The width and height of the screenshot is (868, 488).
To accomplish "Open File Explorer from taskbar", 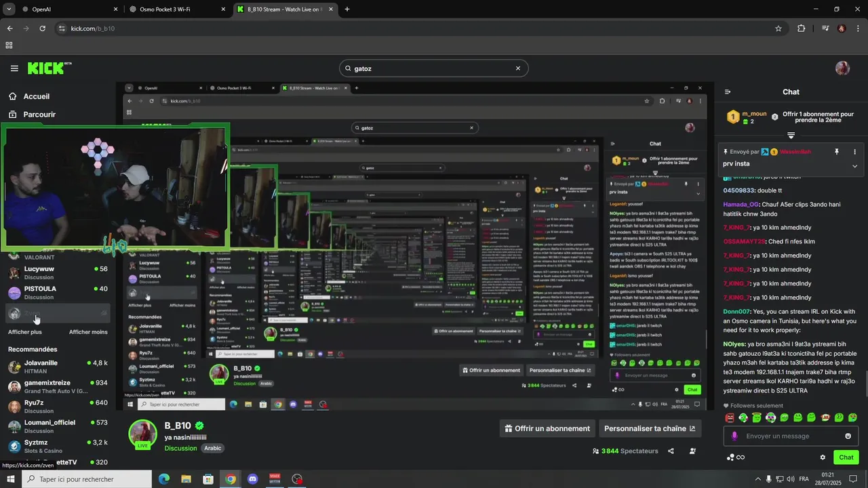I will (x=186, y=479).
